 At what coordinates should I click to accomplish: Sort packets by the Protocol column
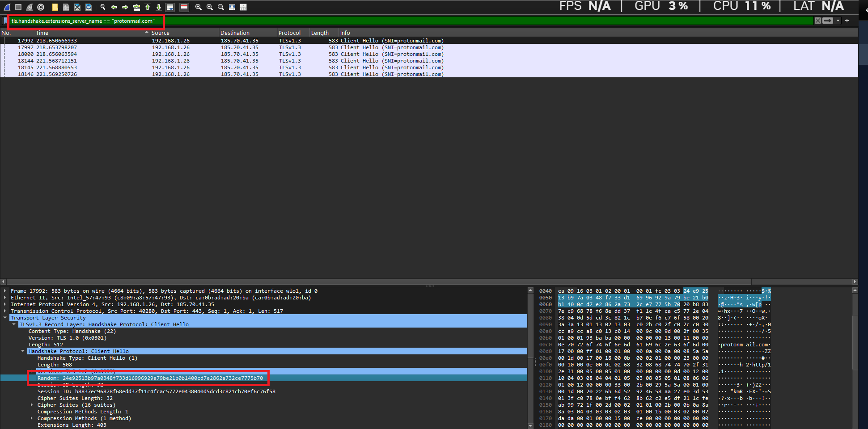click(x=289, y=33)
